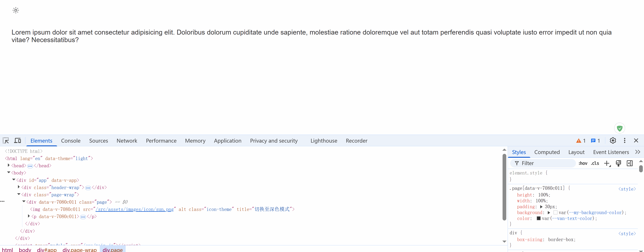Toggle the .cls element classes panel
The image size is (644, 252).
click(x=595, y=163)
